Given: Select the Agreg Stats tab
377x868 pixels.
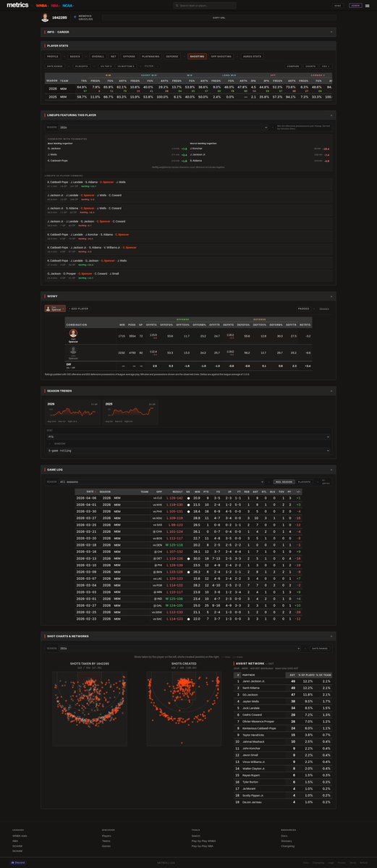Looking at the screenshot, I should [x=252, y=56].
